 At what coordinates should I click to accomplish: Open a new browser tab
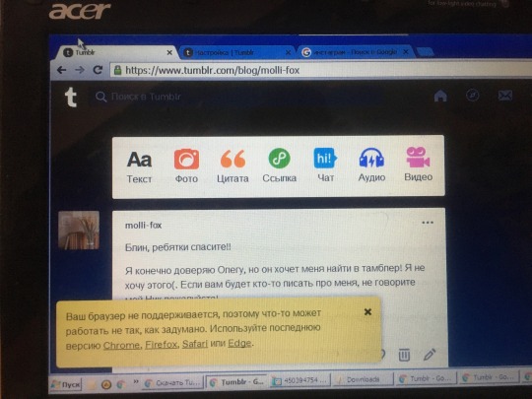coord(425,52)
